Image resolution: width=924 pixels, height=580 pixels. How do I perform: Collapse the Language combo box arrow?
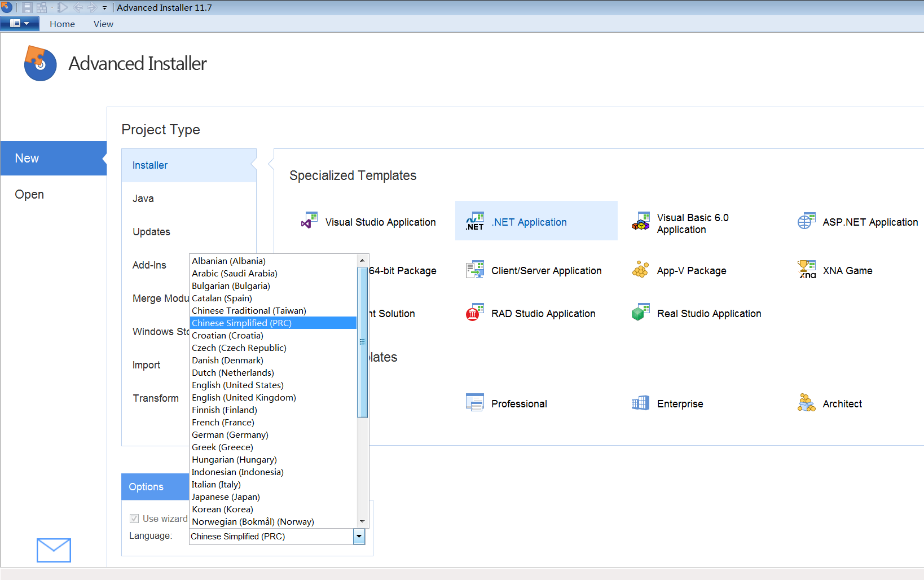[x=359, y=537]
